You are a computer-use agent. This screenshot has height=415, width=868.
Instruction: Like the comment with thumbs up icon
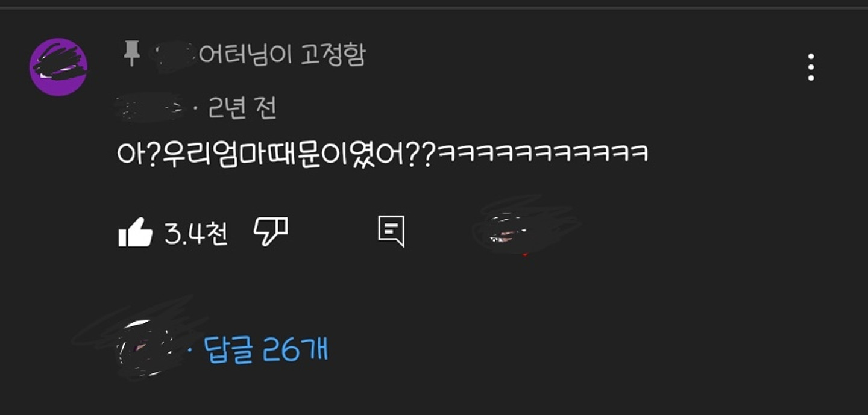point(135,232)
